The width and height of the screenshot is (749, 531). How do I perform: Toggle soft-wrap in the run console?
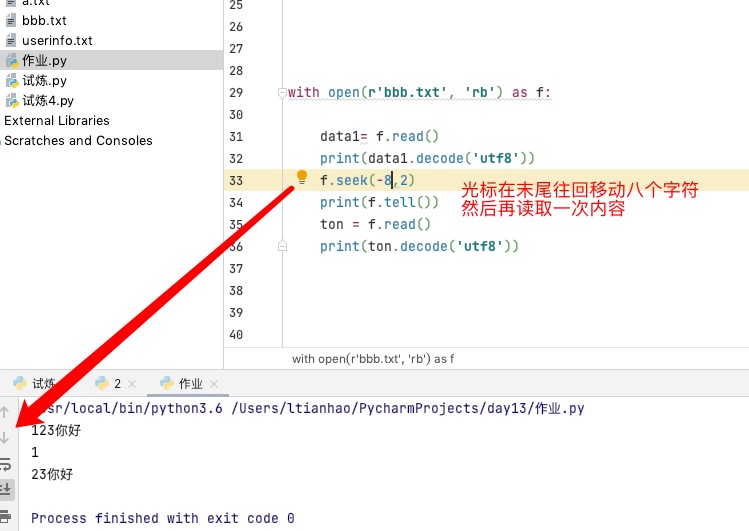click(x=6, y=463)
